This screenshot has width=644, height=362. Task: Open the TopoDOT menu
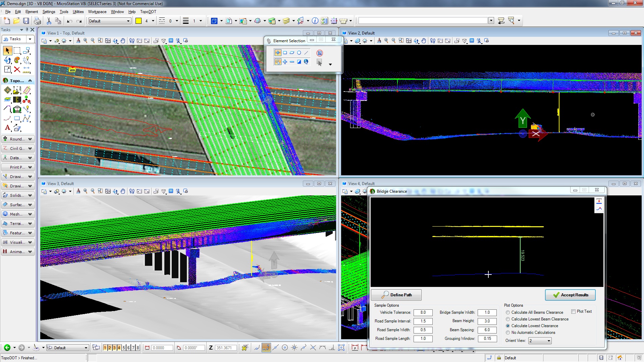coord(148,12)
